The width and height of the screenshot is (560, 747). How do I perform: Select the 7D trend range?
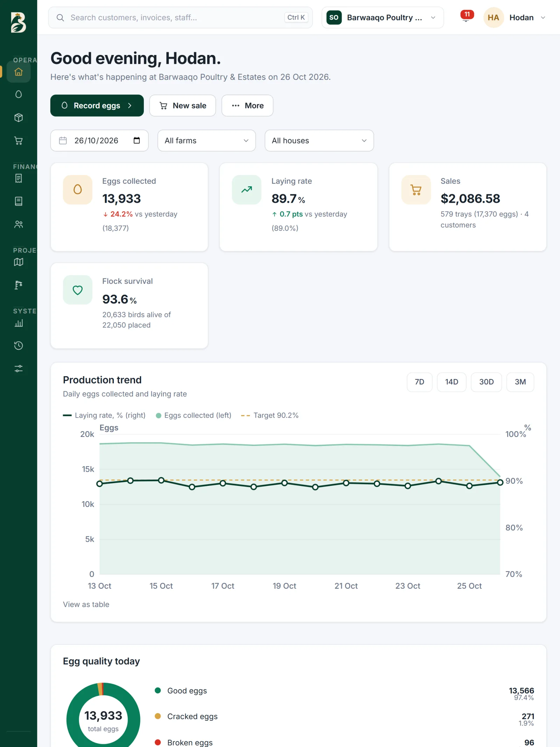(x=420, y=382)
